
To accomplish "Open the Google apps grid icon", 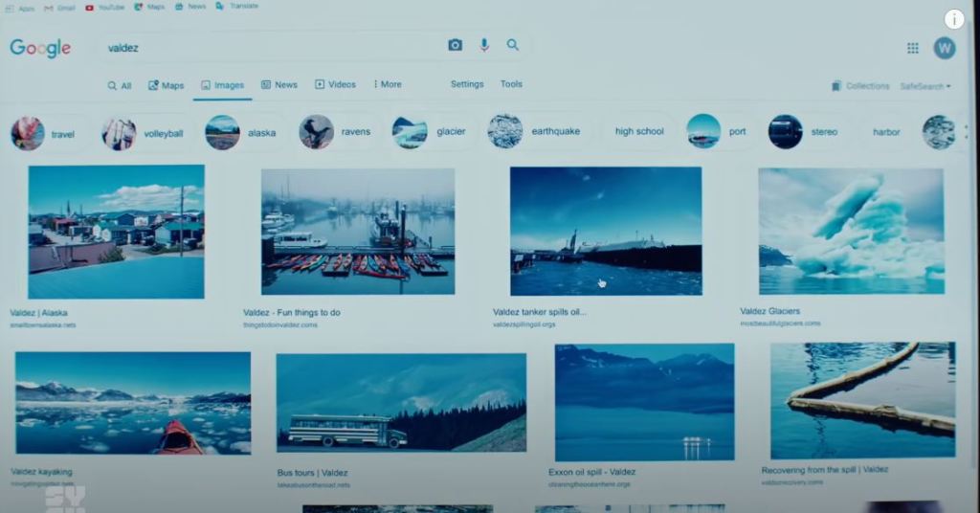I will 912,48.
